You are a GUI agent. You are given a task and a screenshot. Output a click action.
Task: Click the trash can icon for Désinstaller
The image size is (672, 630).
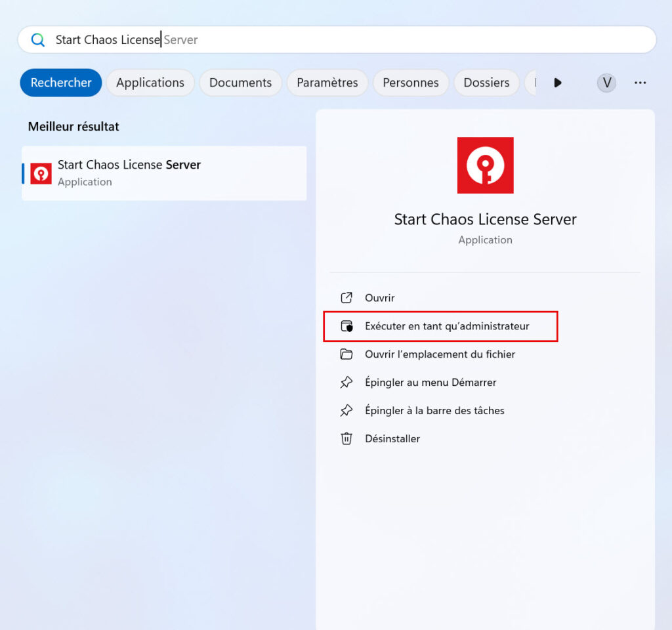(x=346, y=439)
